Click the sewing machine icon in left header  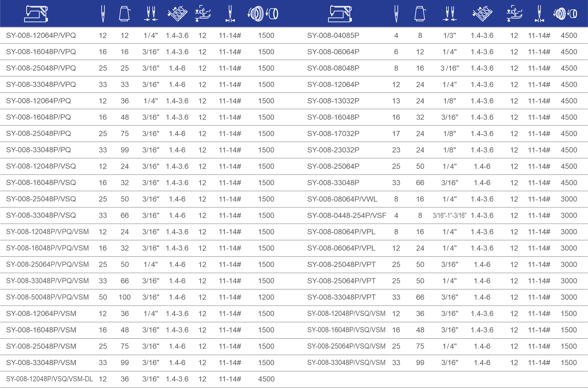tap(36, 14)
